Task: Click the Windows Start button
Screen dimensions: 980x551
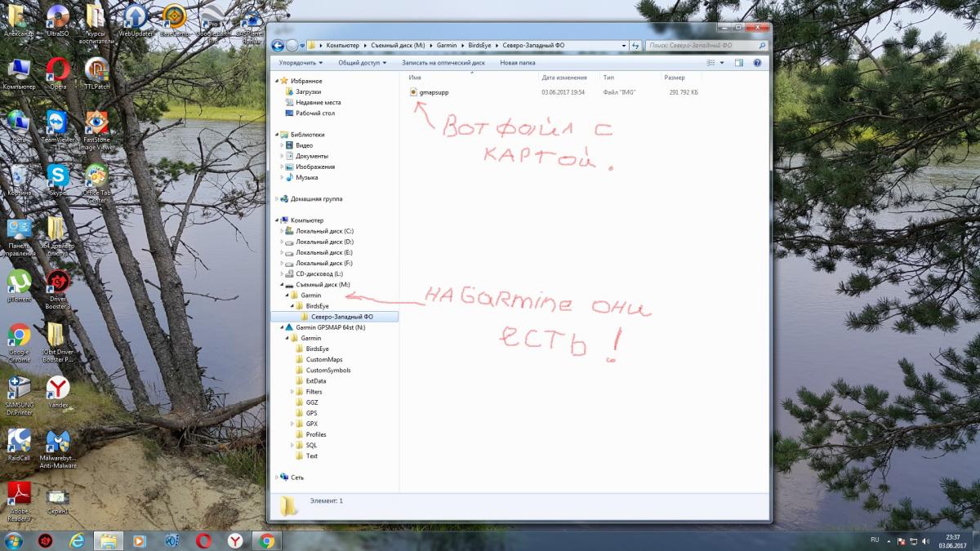Action: tap(14, 540)
